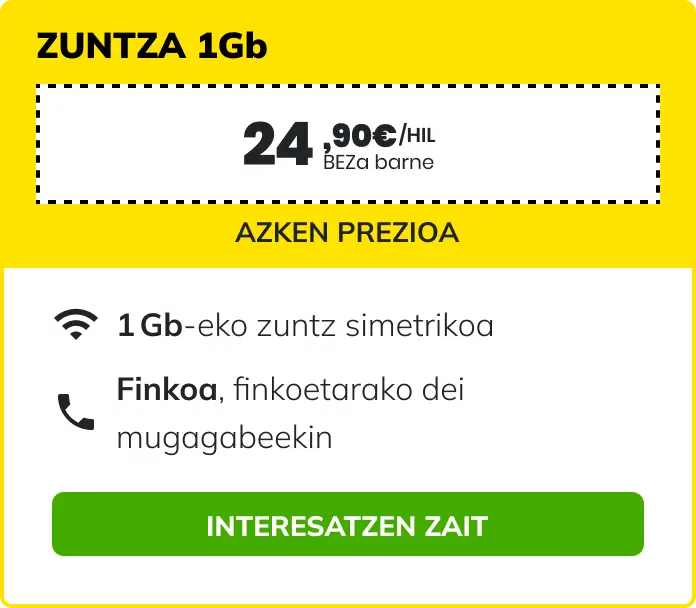Click the bold 1 Gb feature text
The height and width of the screenshot is (608, 696).
pyautogui.click(x=149, y=325)
